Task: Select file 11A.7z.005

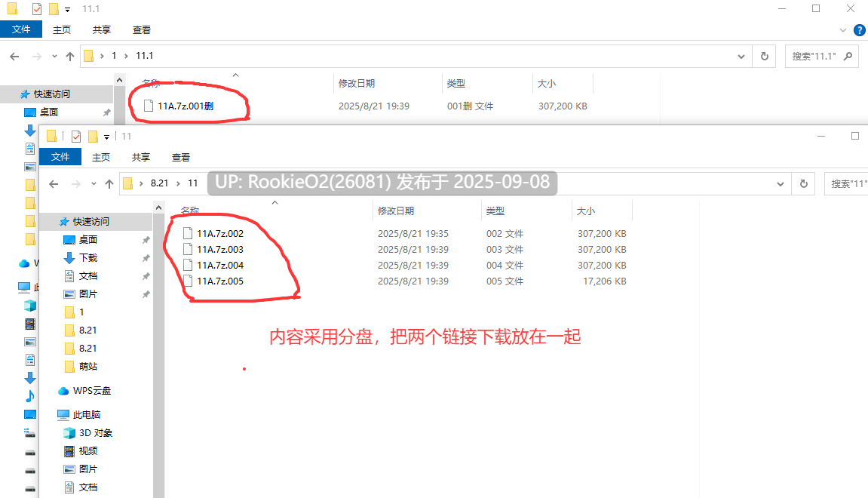Action: [x=220, y=281]
